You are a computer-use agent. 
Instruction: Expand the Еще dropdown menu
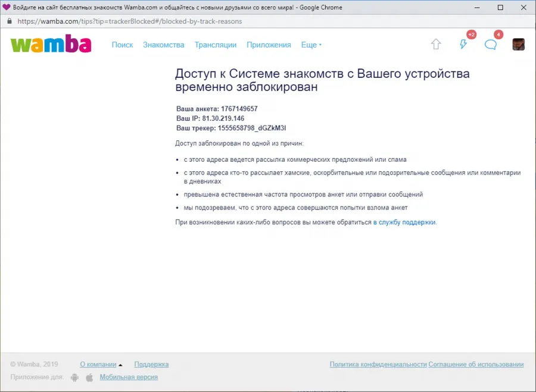[311, 45]
